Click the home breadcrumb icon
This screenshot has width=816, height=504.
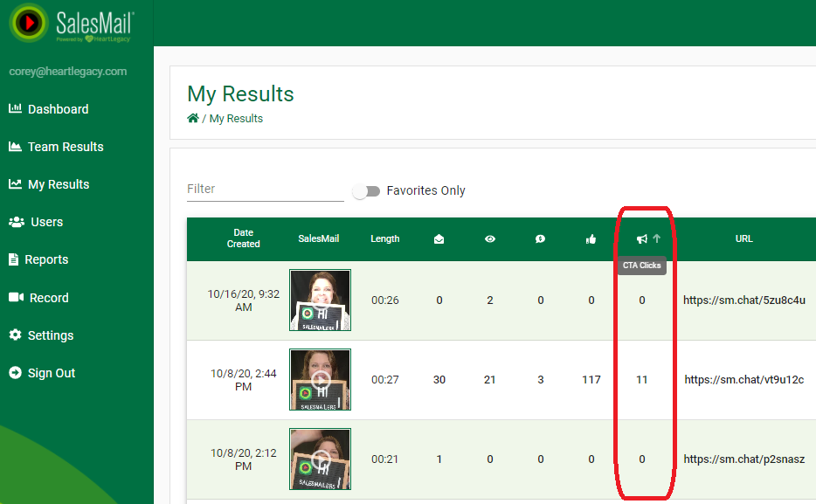(193, 118)
